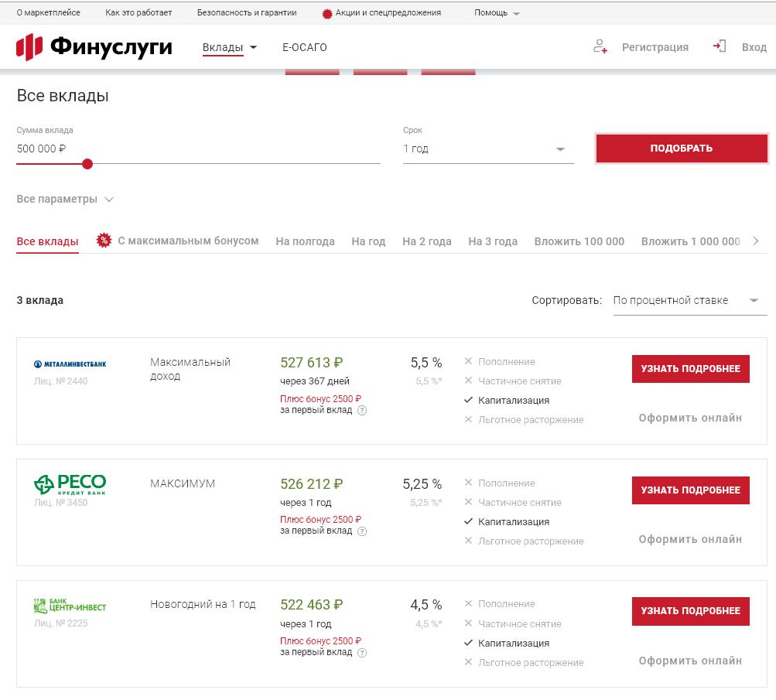Click bonus question mark in РЕСО row
776x700 pixels.
tap(362, 531)
